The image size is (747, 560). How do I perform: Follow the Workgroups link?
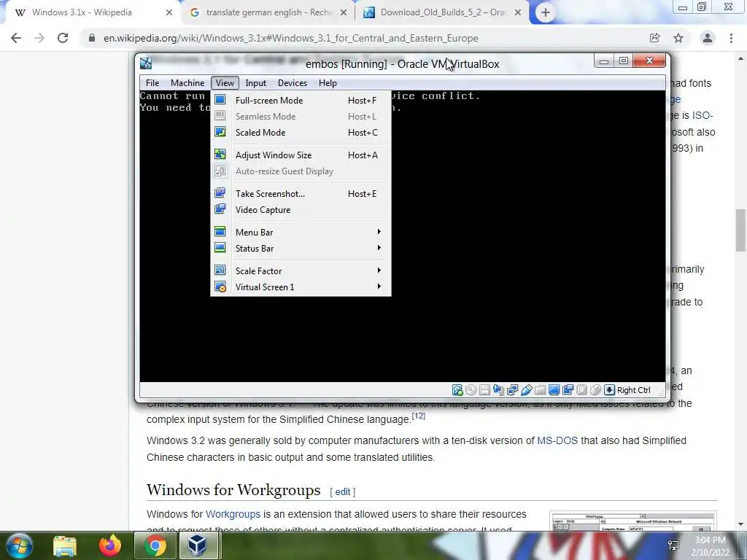[x=233, y=514]
